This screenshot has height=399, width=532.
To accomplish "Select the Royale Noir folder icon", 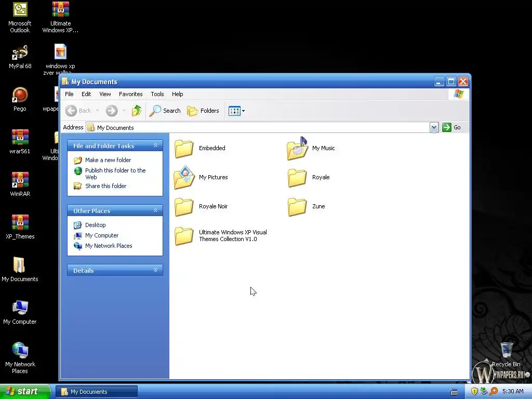I will [x=183, y=207].
